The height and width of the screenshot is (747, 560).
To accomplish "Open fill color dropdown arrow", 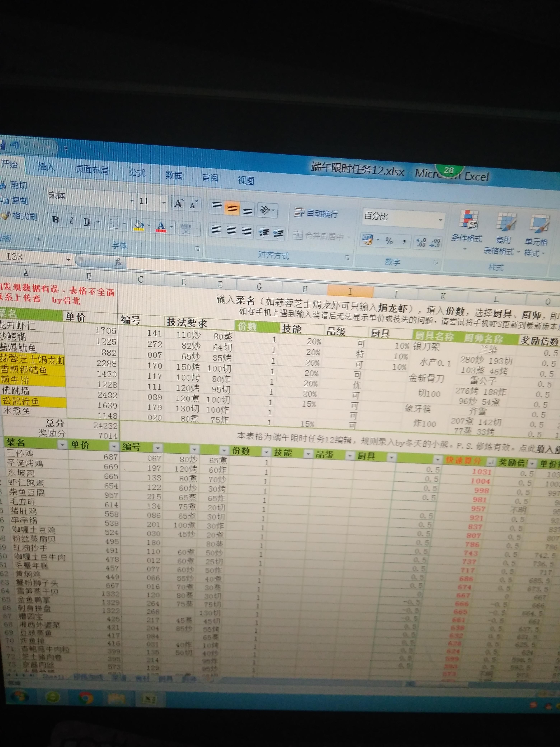I will coord(149,225).
